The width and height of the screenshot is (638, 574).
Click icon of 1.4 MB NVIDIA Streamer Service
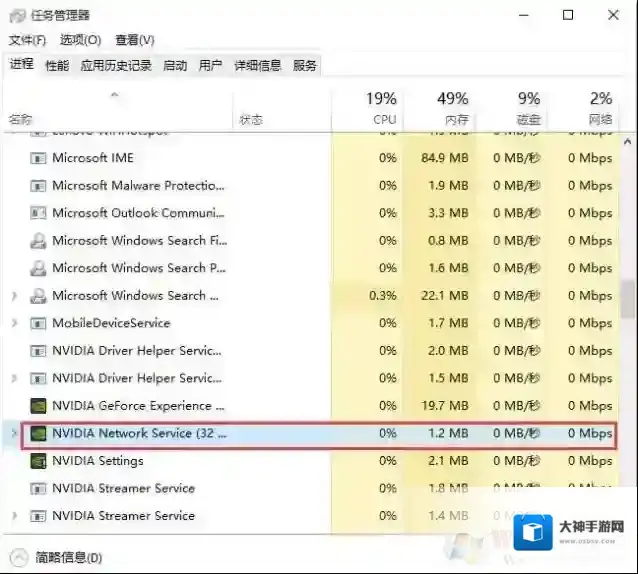pos(38,516)
